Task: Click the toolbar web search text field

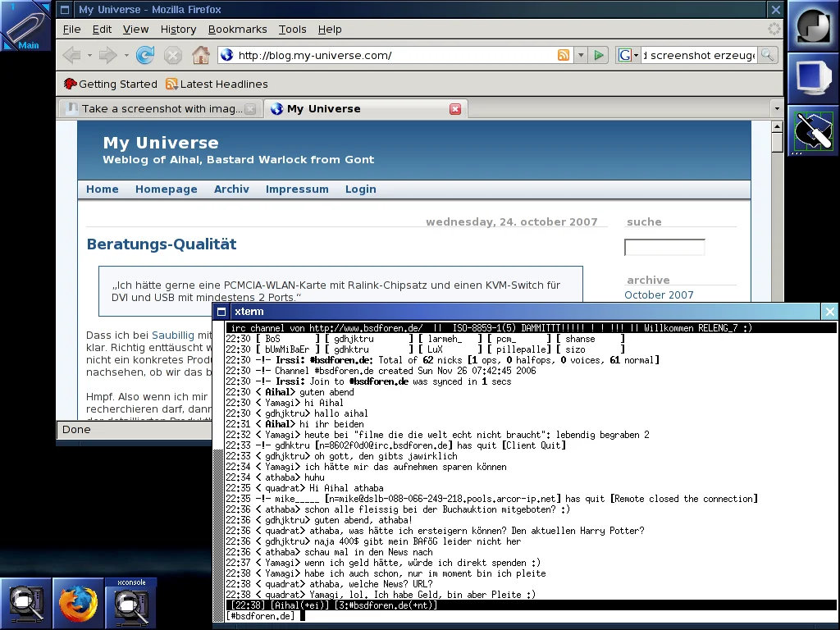Action: [699, 55]
